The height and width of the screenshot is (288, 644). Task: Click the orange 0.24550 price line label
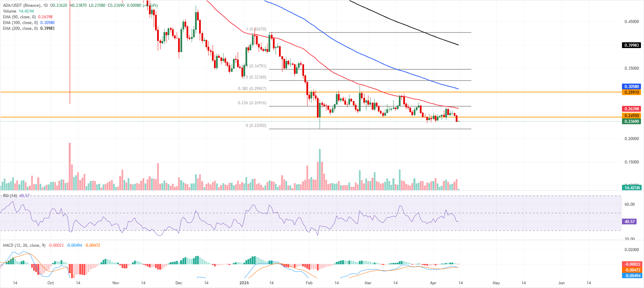[x=631, y=116]
